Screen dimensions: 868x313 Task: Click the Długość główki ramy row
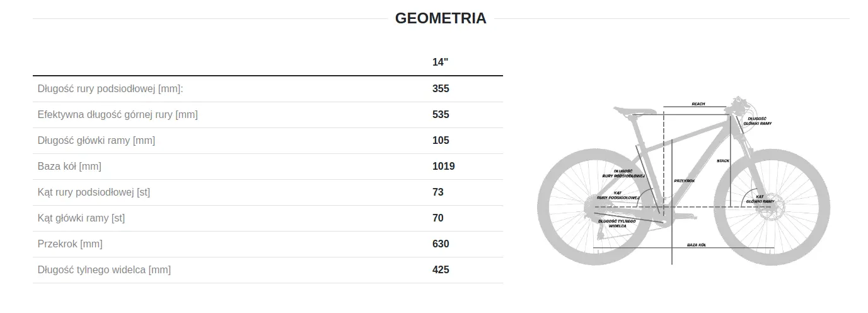pyautogui.click(x=268, y=141)
